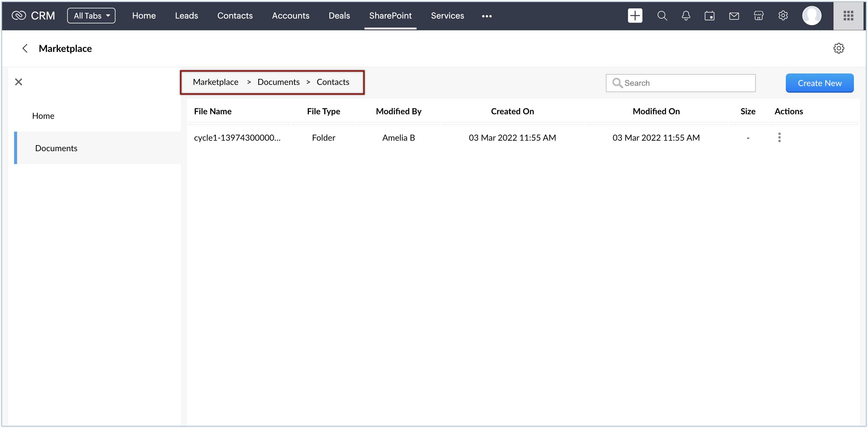This screenshot has width=868, height=428.
Task: Expand the All Tabs dropdown
Action: 91,16
